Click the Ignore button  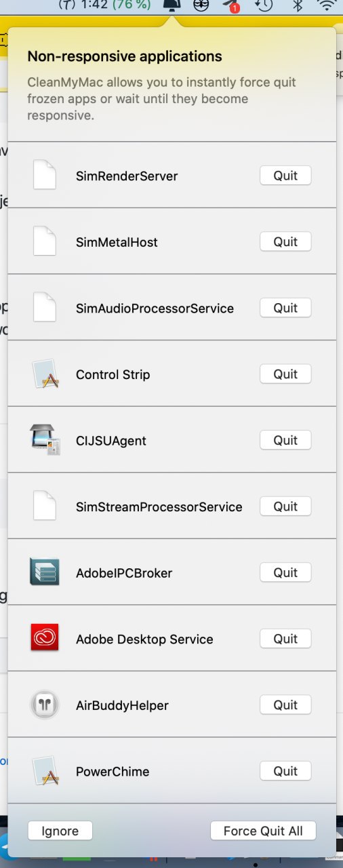tap(60, 831)
